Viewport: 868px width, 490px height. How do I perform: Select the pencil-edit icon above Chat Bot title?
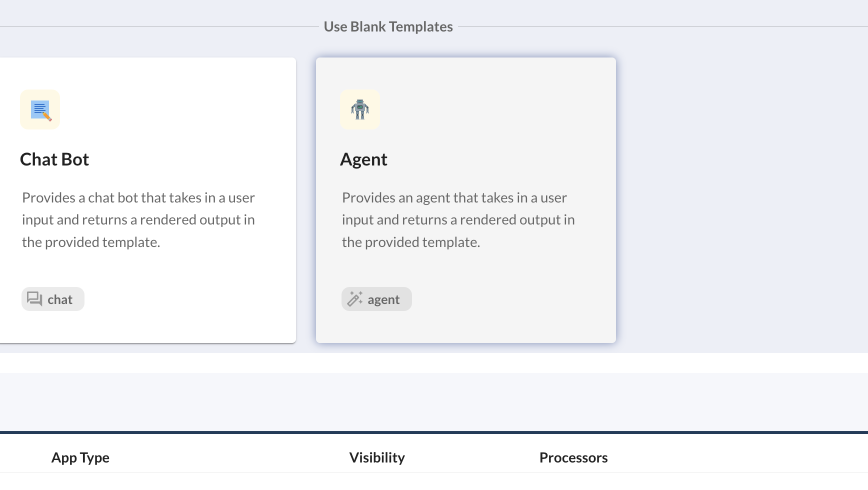pyautogui.click(x=40, y=109)
